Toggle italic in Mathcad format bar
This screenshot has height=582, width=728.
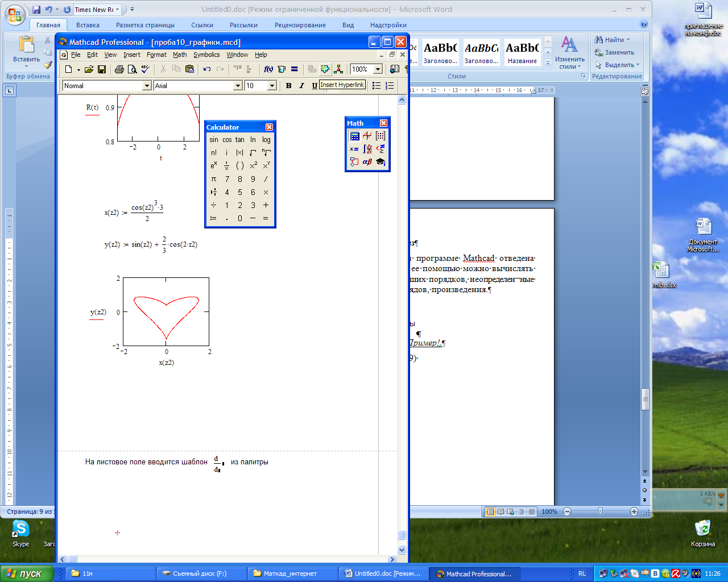point(301,86)
